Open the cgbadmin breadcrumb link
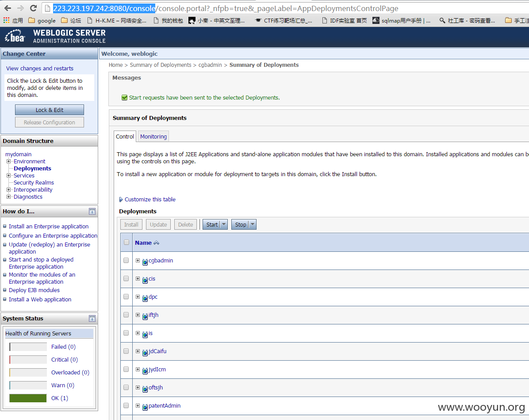This screenshot has width=529, height=420. [210, 65]
